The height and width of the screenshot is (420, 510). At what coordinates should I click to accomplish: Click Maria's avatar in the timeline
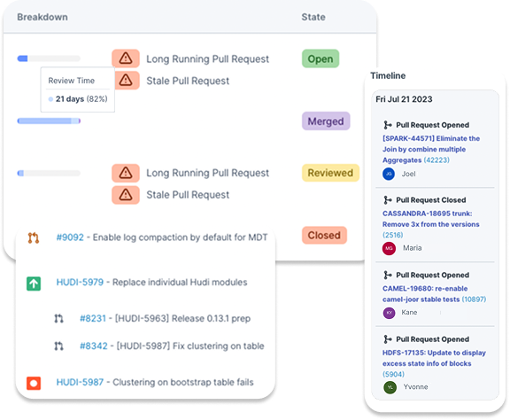click(x=389, y=248)
